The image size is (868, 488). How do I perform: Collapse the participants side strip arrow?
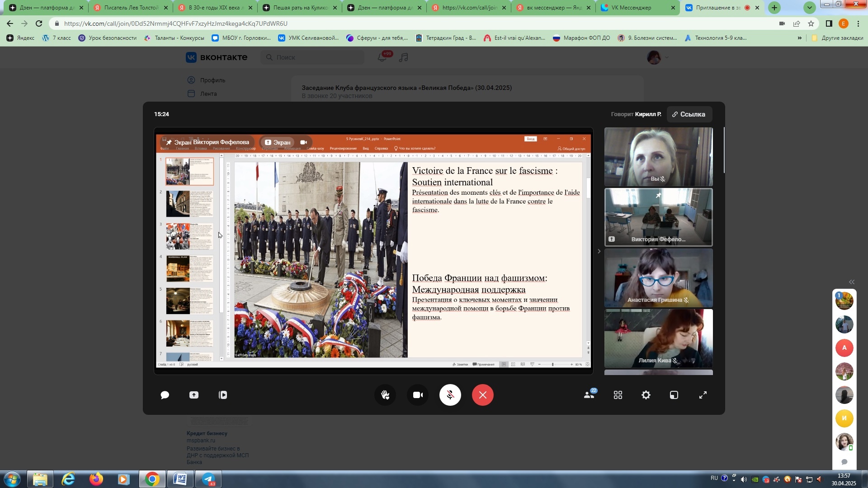(599, 251)
